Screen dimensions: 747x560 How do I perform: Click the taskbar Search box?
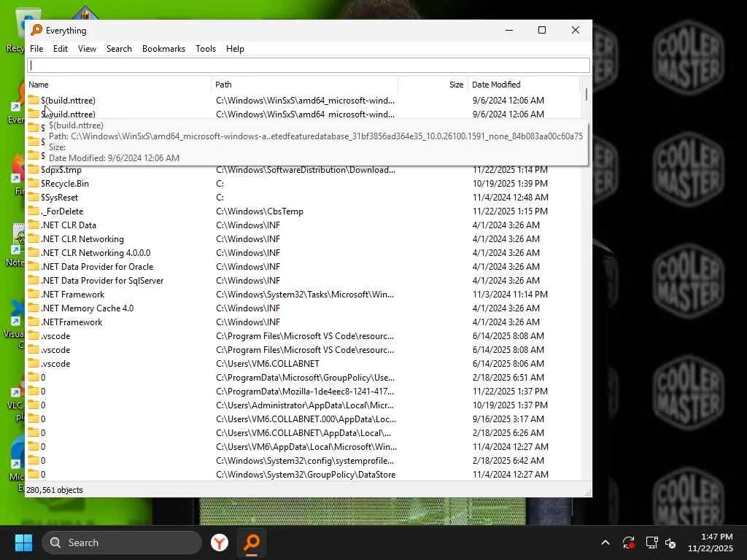(122, 542)
